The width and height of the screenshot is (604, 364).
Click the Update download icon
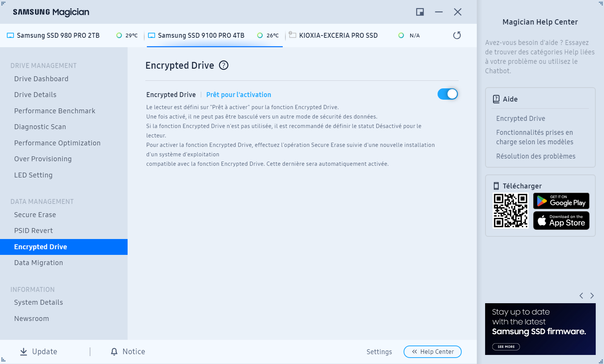(23, 352)
